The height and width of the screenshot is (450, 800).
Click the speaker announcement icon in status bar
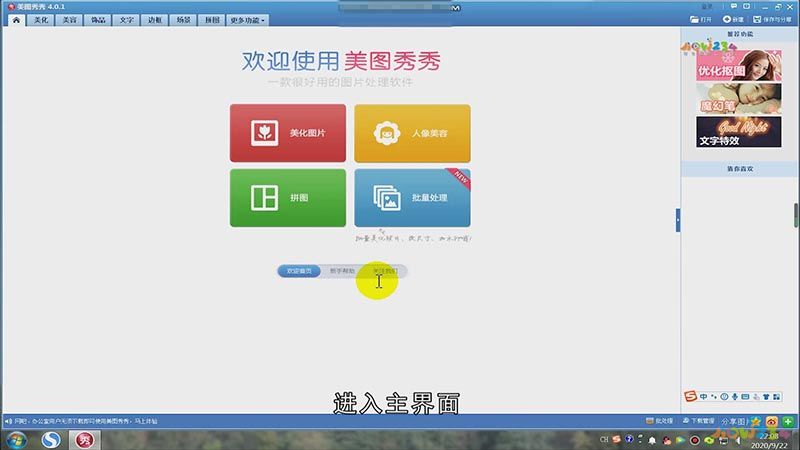pyautogui.click(x=8, y=421)
